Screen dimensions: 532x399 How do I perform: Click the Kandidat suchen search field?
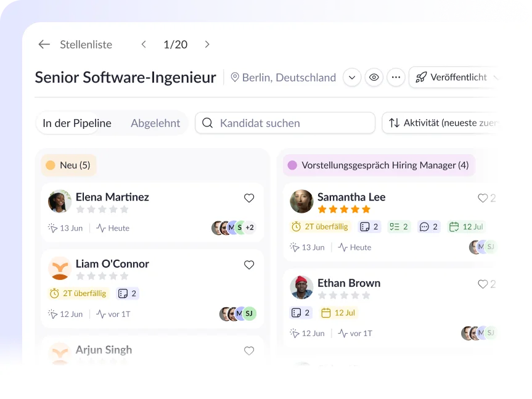click(285, 123)
